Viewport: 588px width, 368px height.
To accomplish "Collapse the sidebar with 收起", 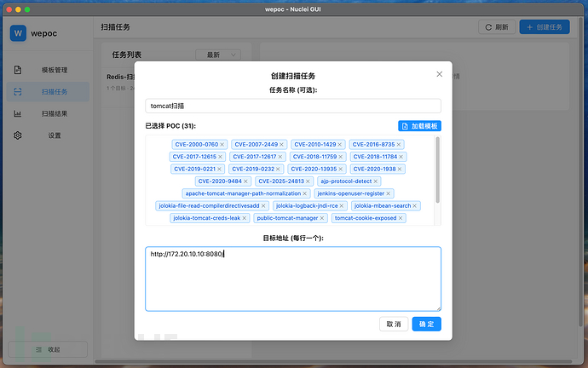I will click(47, 349).
